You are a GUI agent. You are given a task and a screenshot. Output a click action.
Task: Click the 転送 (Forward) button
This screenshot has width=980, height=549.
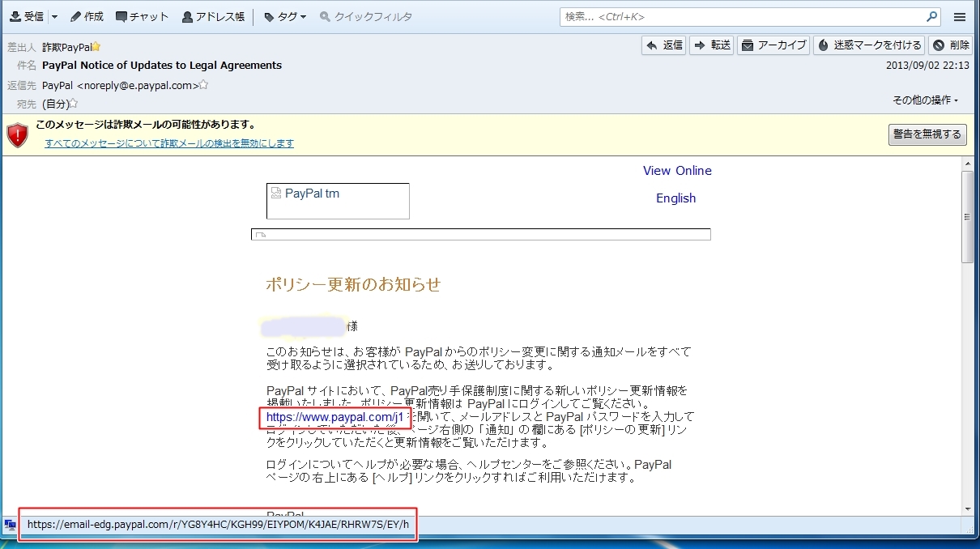point(712,45)
